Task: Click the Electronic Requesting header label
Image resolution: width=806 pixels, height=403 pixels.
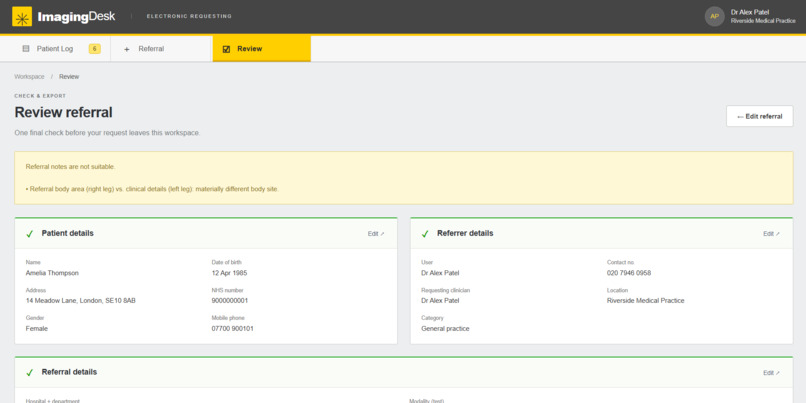Action: point(189,16)
